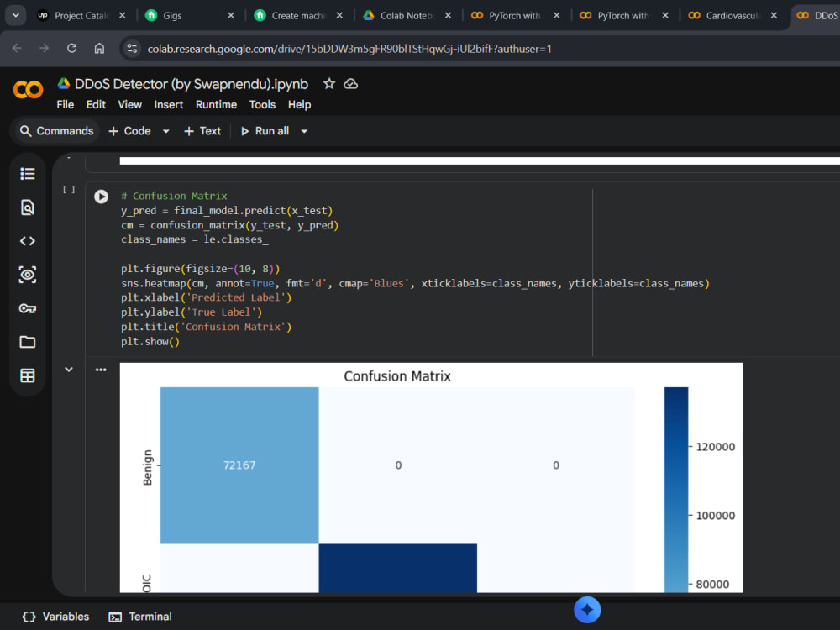Click the dark blue heatmap cell
The width and height of the screenshot is (840, 630).
pyautogui.click(x=398, y=568)
